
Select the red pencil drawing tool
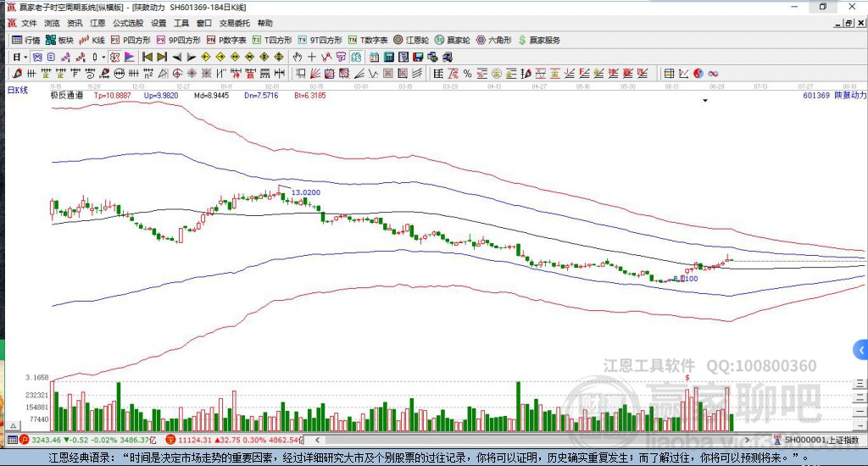pos(17,73)
